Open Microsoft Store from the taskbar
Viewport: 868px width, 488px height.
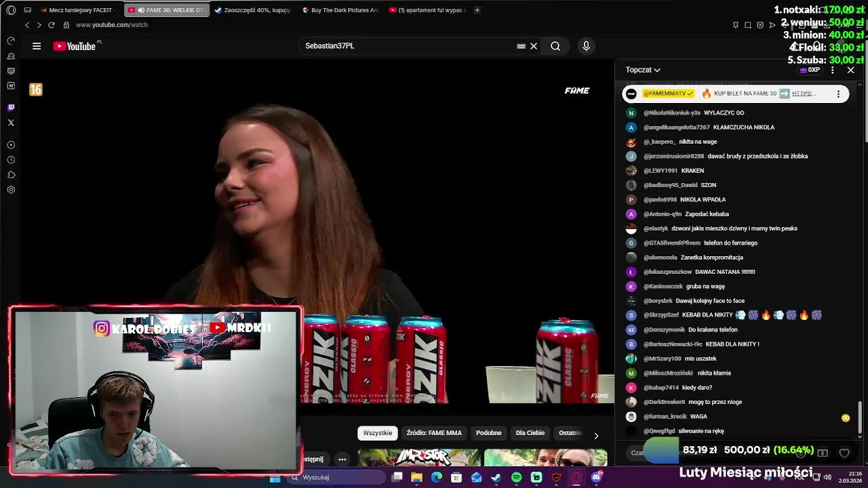[x=456, y=477]
